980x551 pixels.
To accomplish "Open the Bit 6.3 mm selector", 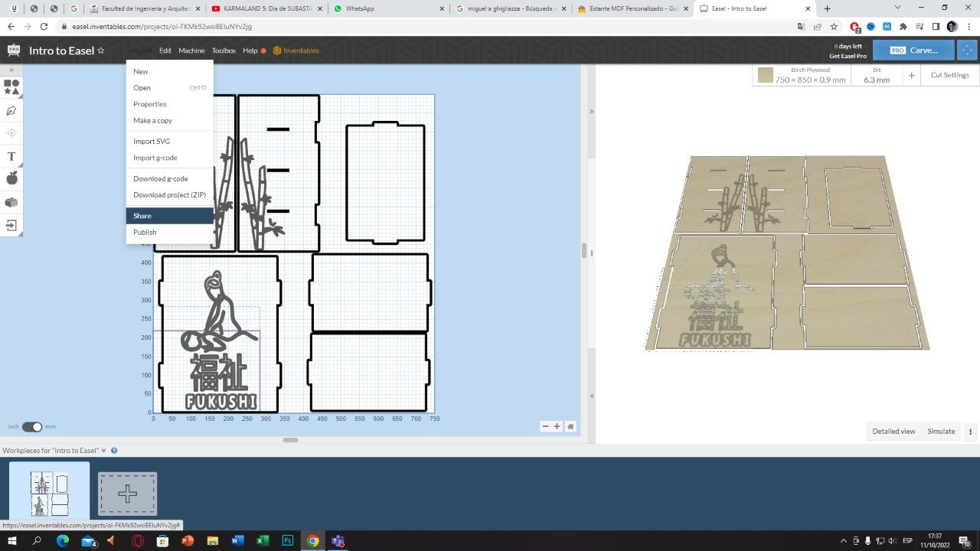I will pyautogui.click(x=877, y=75).
